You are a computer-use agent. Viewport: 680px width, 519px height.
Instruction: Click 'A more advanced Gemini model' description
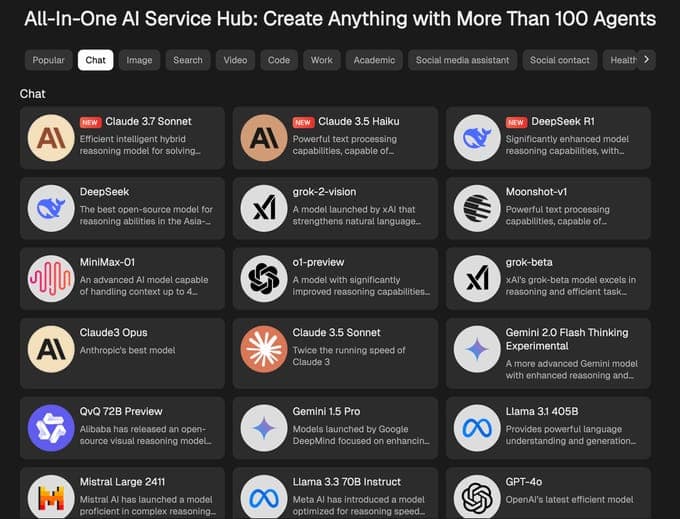(x=572, y=369)
